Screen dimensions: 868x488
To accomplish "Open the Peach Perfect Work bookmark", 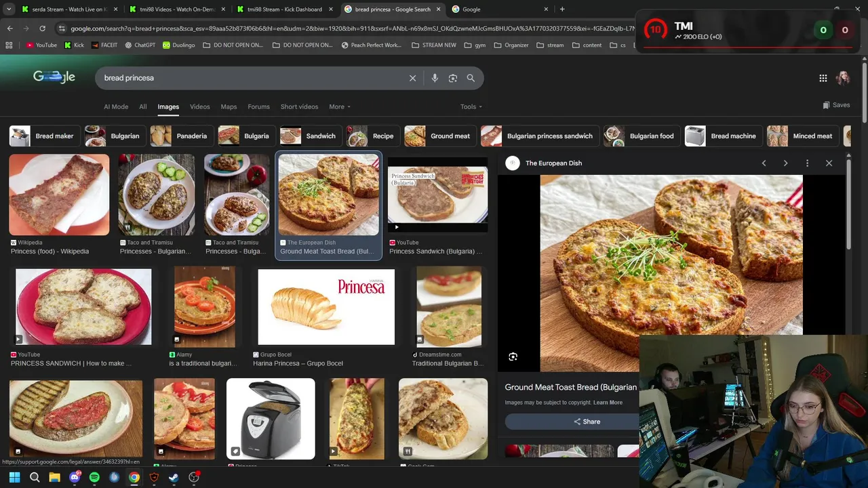I will click(x=372, y=45).
